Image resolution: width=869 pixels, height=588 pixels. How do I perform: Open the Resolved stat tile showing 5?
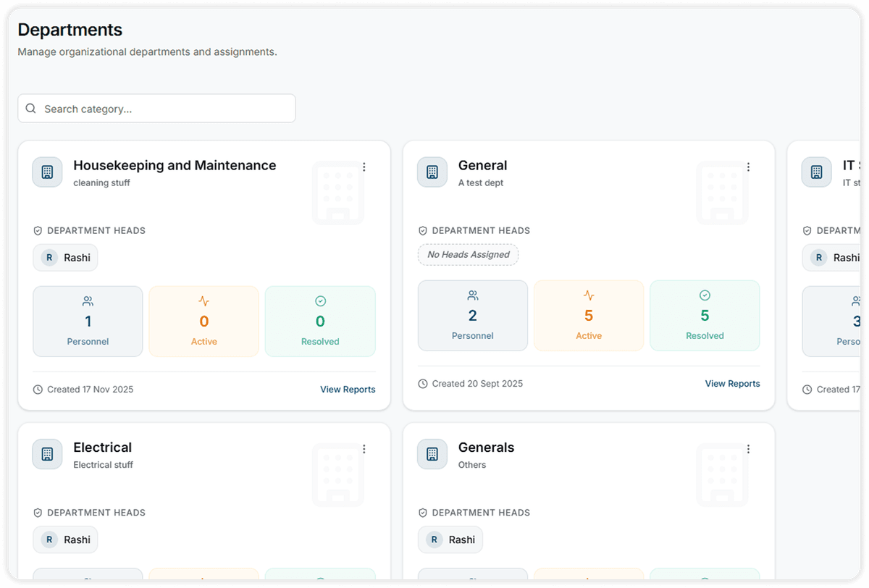point(705,316)
